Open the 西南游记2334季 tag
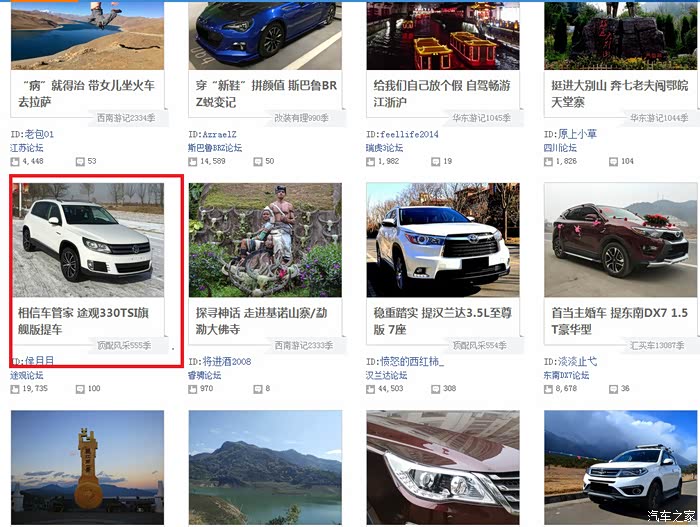 [x=126, y=118]
